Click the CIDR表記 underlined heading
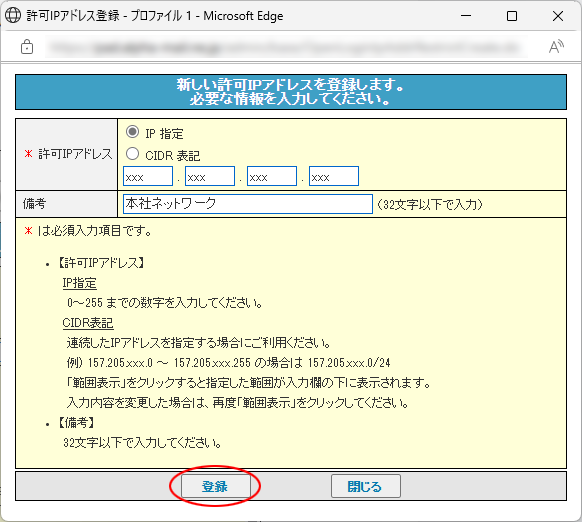 coord(88,323)
